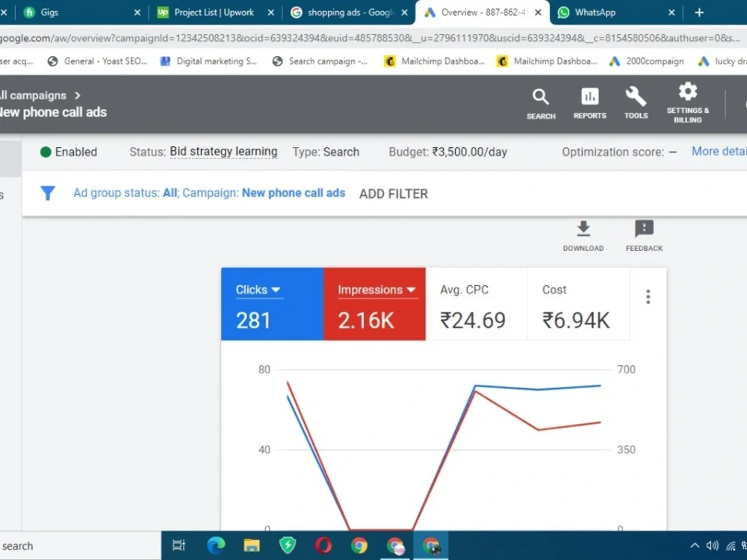Launch Microsoft Edge from the taskbar
Image resolution: width=747 pixels, height=560 pixels.
pos(216,545)
